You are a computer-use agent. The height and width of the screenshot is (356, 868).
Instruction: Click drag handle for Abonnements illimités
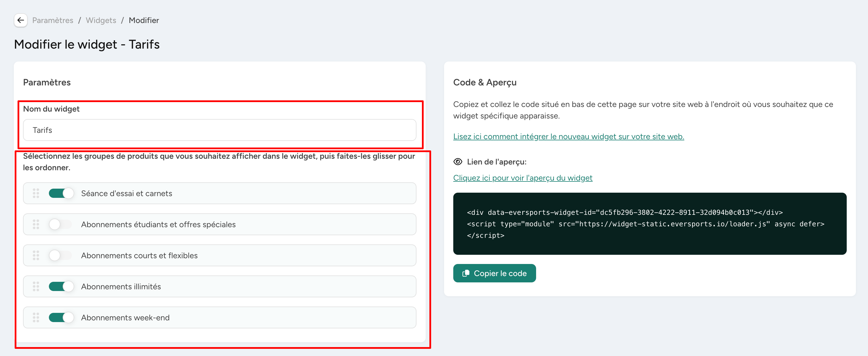[36, 286]
